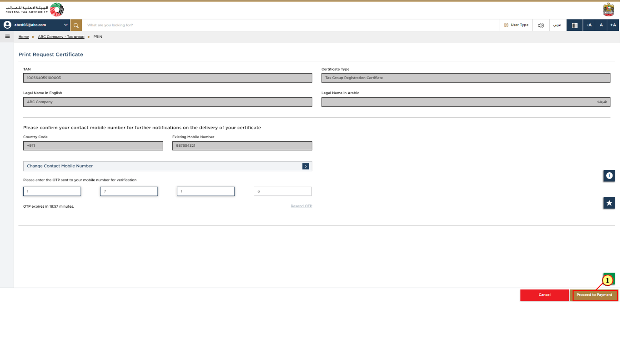The height and width of the screenshot is (364, 643).
Task: Click the red Cancel button
Action: click(x=545, y=295)
